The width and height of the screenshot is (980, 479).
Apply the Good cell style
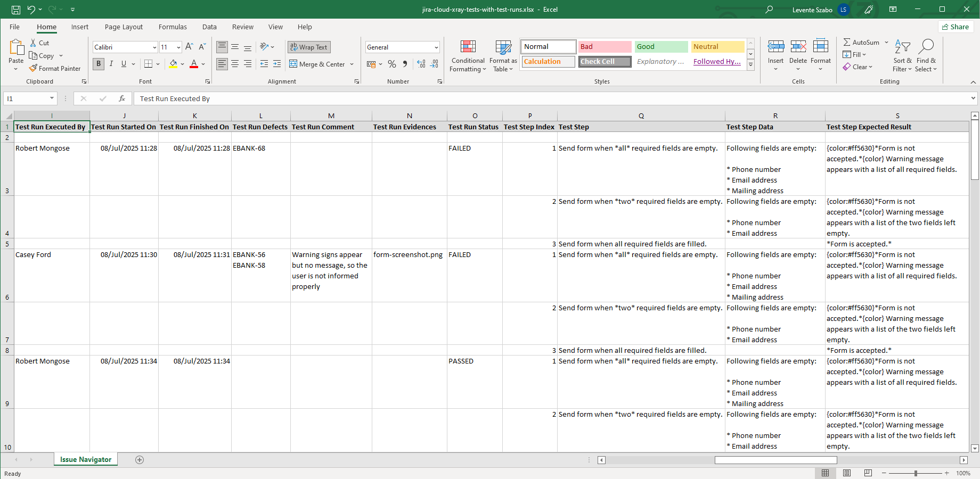pos(661,47)
